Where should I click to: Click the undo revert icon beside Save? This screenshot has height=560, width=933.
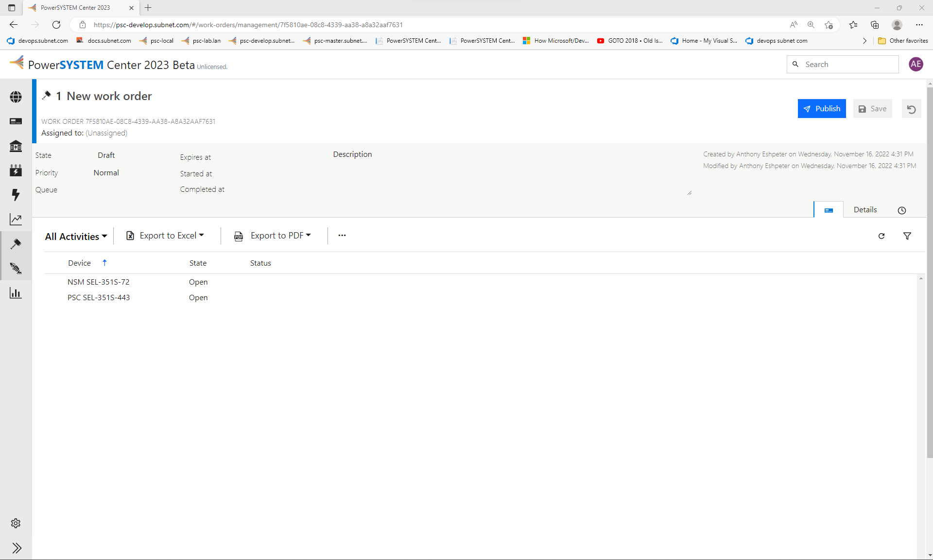[x=911, y=109]
